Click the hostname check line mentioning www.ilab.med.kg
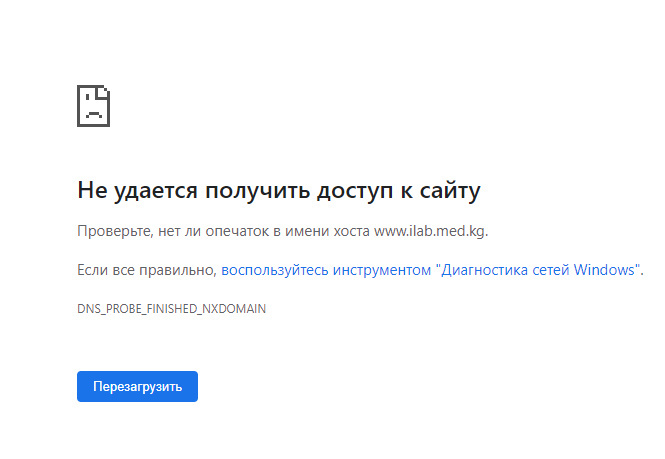 [282, 231]
